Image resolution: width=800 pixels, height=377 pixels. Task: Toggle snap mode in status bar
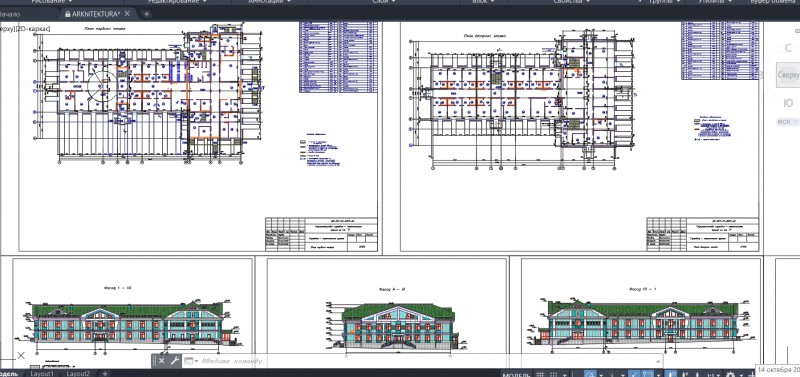(x=553, y=374)
